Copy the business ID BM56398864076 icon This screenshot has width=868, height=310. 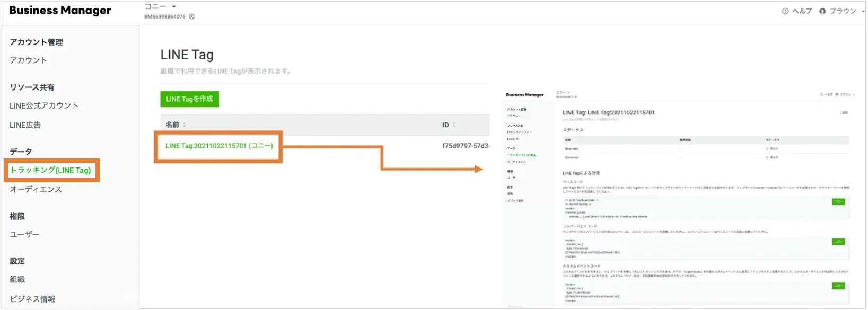[192, 17]
